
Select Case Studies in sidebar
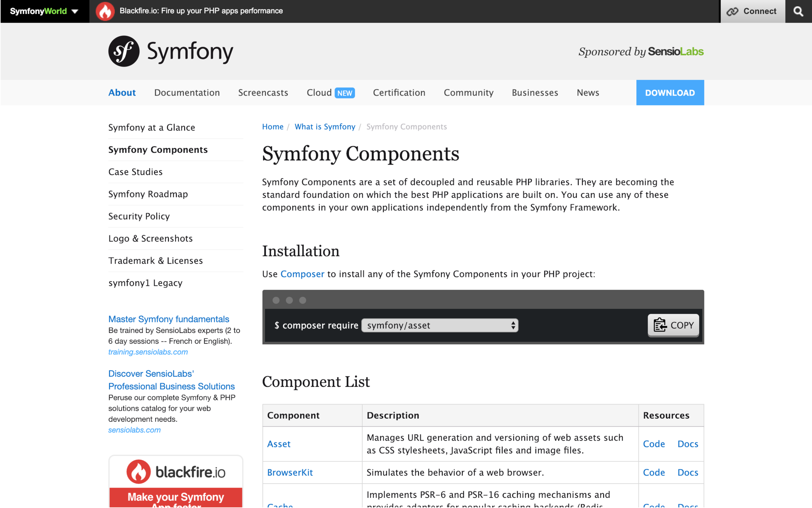(135, 172)
